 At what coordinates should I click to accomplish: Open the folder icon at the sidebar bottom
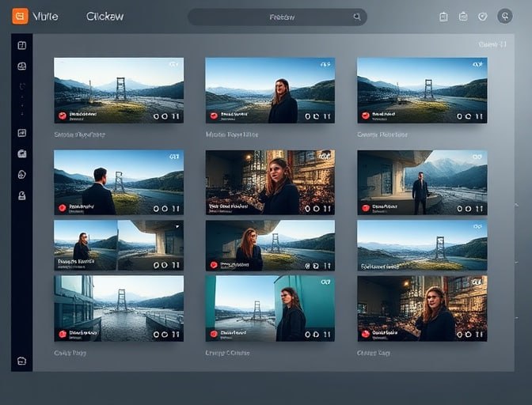pyautogui.click(x=21, y=361)
